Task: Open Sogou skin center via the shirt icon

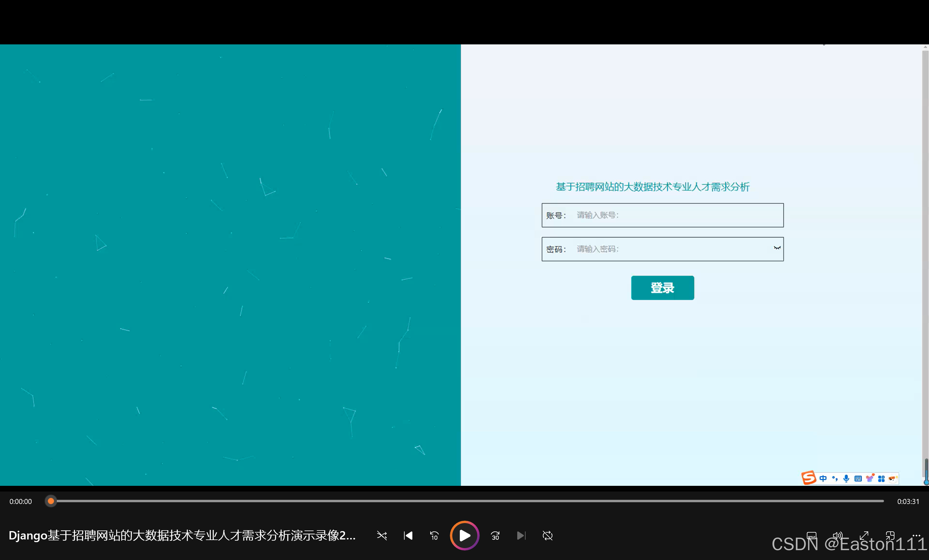Action: point(870,478)
